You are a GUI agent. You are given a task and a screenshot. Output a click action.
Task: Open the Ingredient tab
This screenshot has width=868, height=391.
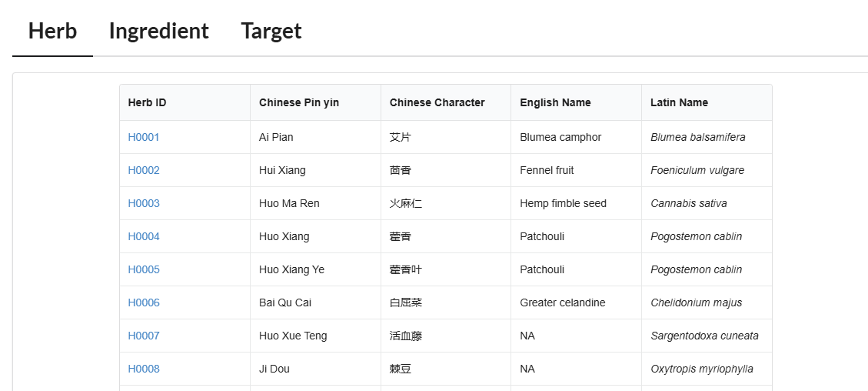[159, 31]
